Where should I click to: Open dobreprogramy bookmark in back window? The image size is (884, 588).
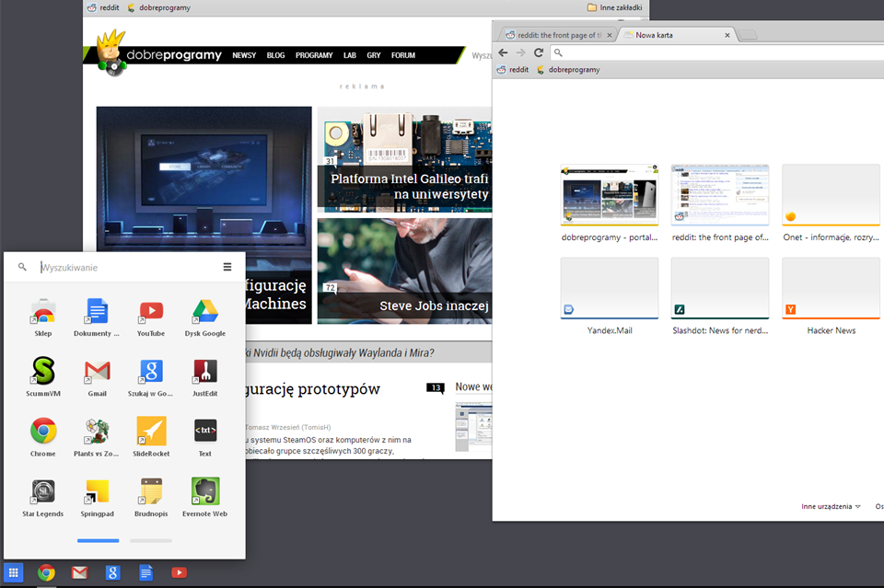pos(158,7)
